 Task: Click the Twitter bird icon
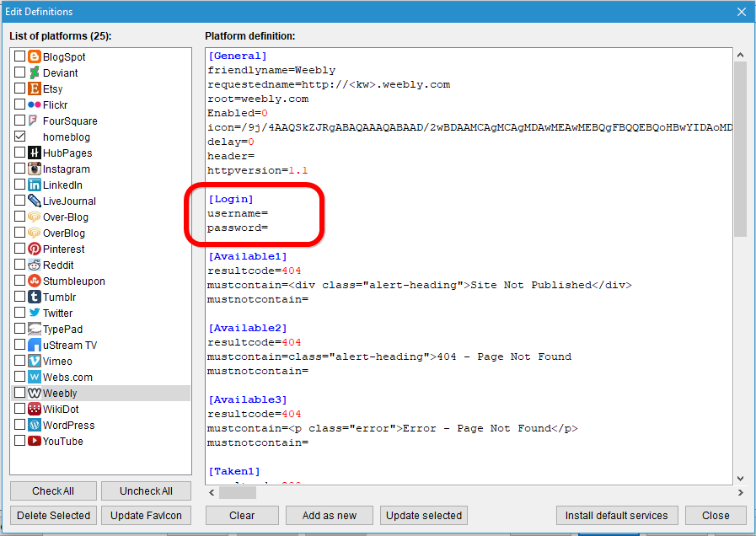click(35, 313)
